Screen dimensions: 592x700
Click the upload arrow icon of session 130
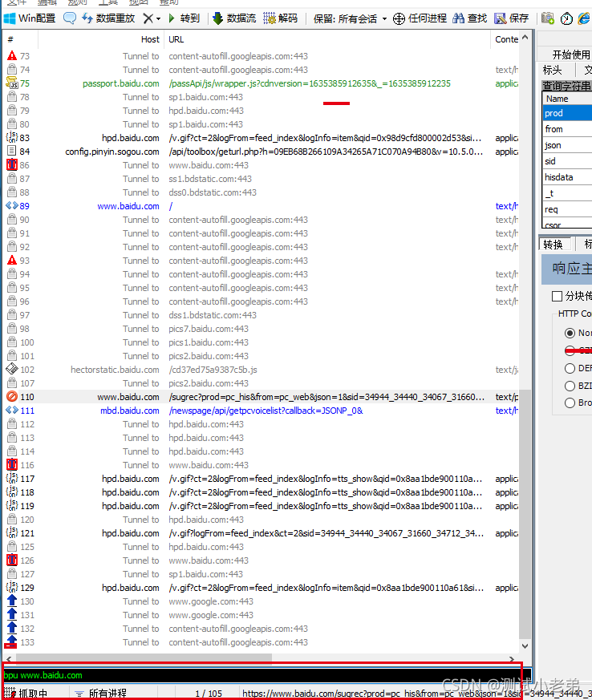tap(11, 601)
